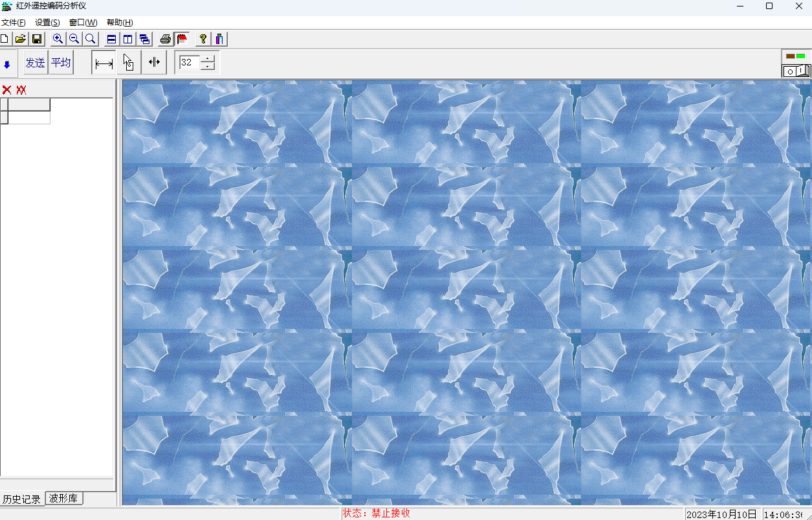Click the colorful device icon after the help icon

[219, 39]
